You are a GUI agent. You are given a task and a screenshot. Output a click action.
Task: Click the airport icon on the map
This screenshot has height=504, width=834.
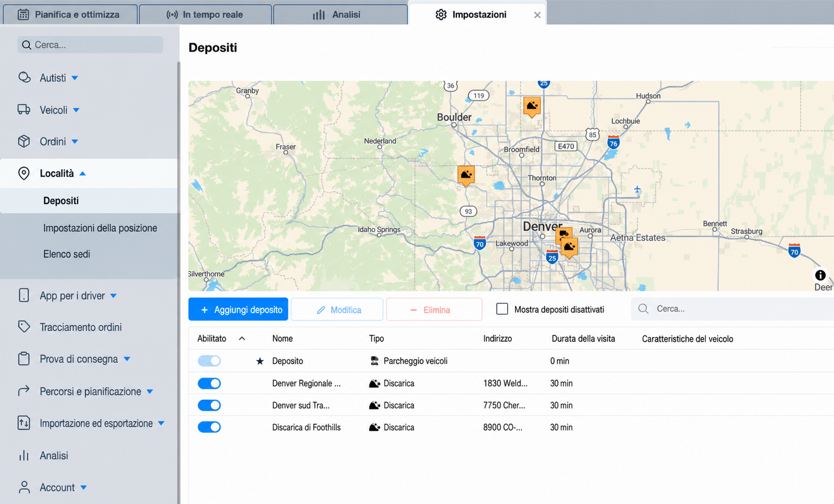click(637, 189)
